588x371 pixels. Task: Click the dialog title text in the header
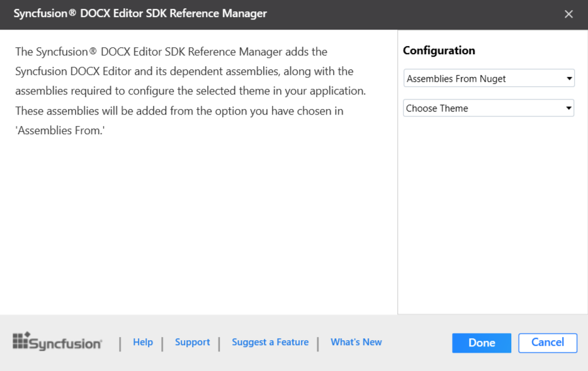click(x=140, y=13)
